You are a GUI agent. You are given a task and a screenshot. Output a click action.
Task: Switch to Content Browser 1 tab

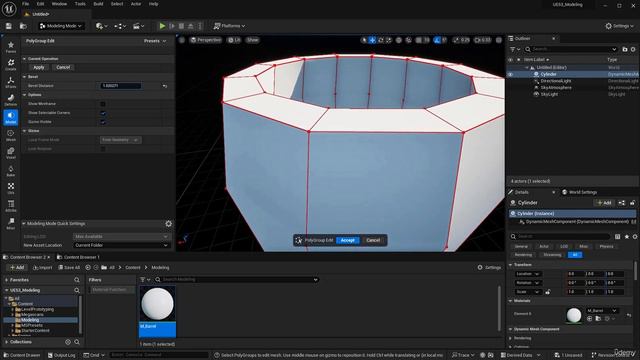pyautogui.click(x=78, y=257)
